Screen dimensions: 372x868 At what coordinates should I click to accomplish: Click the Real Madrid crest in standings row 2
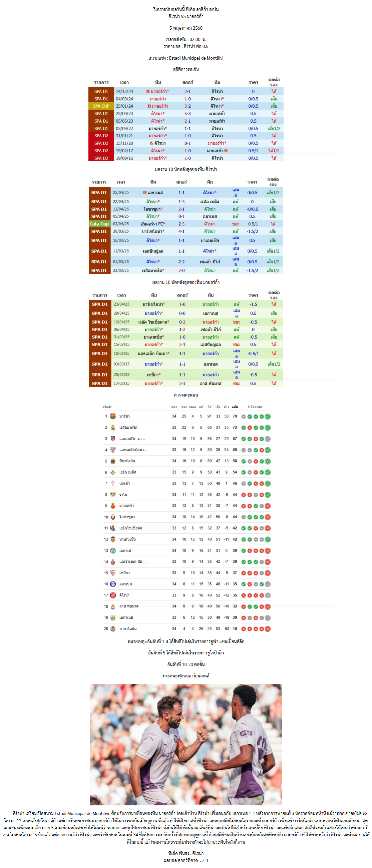(113, 427)
